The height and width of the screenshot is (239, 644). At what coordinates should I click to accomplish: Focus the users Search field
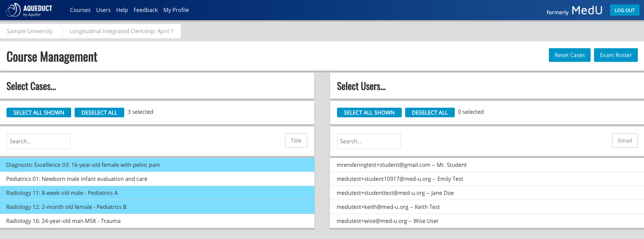[x=369, y=141]
